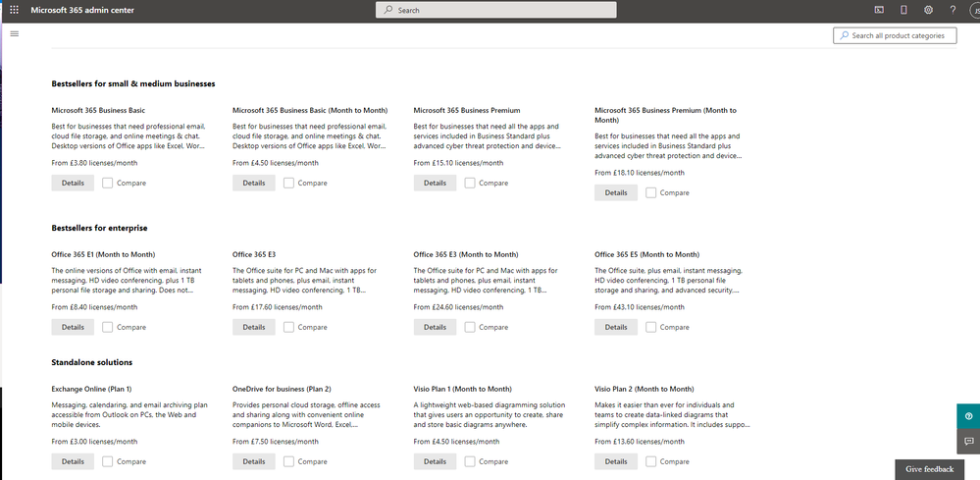Open the grey chat feedback side button
The width and height of the screenshot is (980, 480).
pos(968,442)
